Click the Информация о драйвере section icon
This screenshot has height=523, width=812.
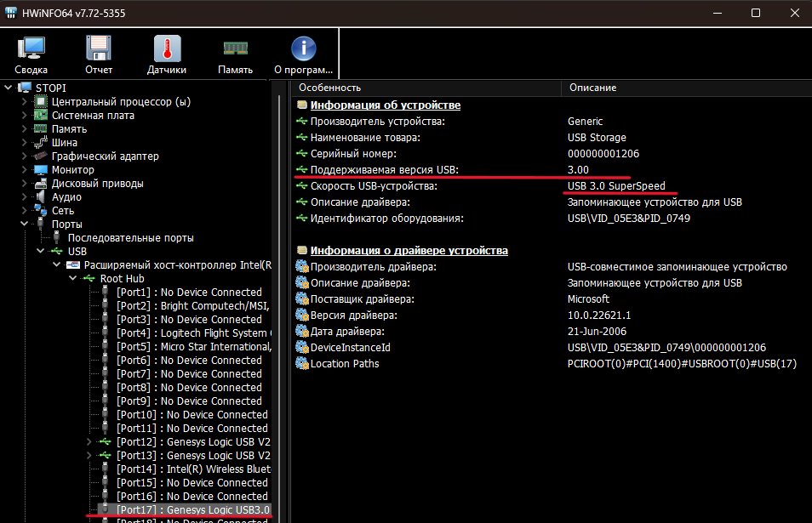tap(302, 250)
